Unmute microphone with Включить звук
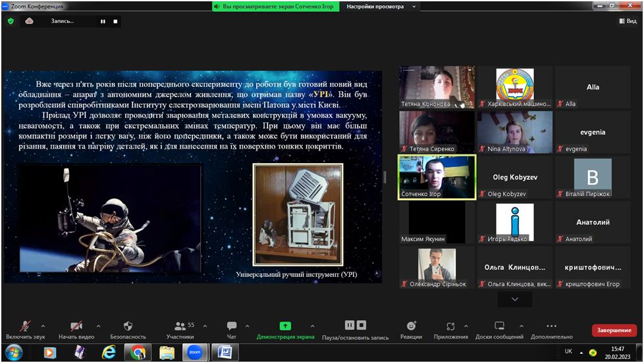This screenshot has width=644, height=363. (26, 329)
